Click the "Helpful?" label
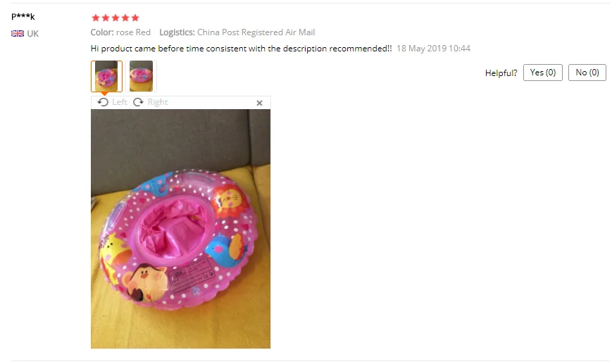The image size is (612, 364). click(501, 73)
